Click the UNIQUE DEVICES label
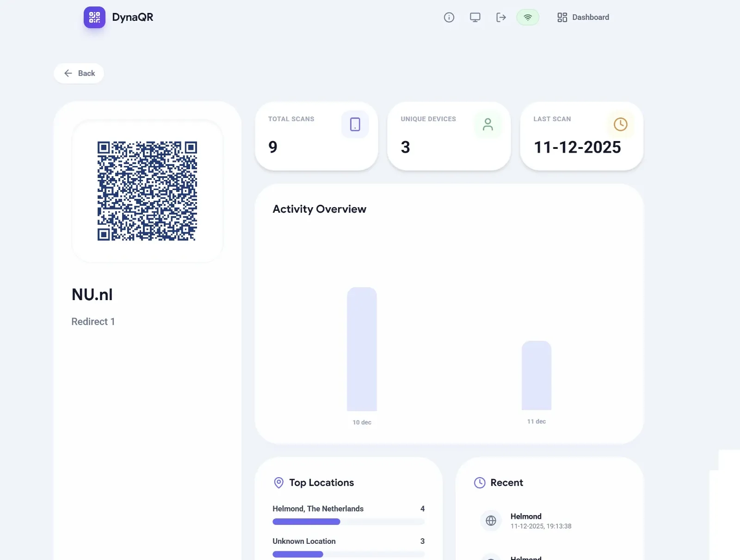The width and height of the screenshot is (740, 560). [428, 119]
